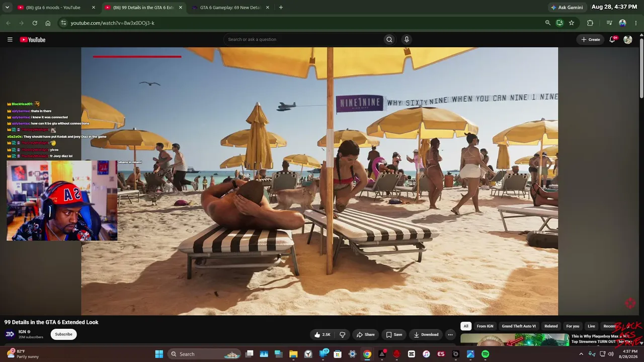
Task: Share the video
Action: point(366,335)
